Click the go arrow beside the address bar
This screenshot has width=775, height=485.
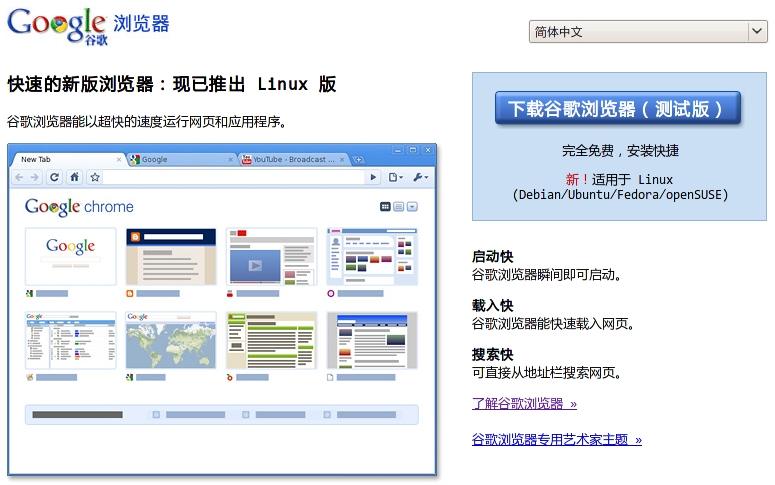(373, 177)
